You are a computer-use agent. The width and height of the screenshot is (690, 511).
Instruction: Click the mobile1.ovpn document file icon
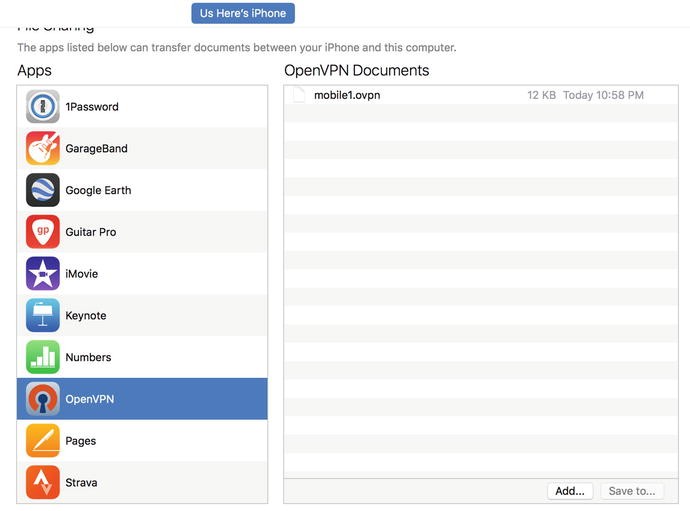[299, 95]
